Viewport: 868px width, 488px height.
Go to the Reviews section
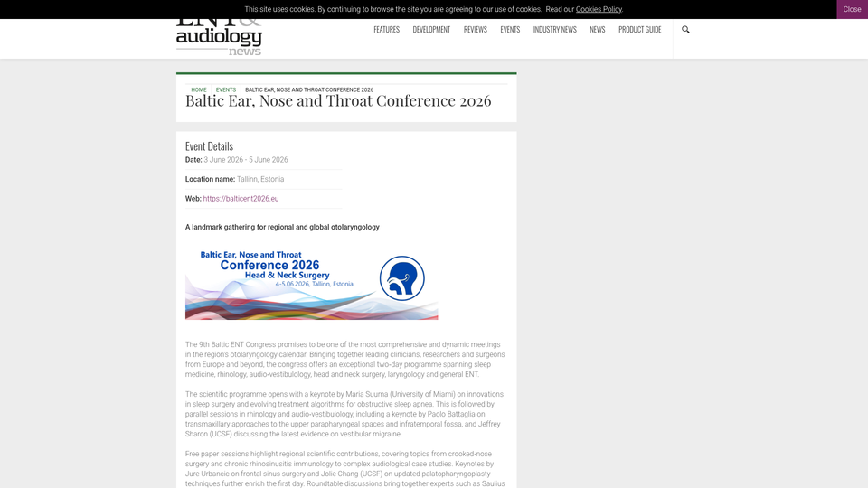pyautogui.click(x=475, y=29)
